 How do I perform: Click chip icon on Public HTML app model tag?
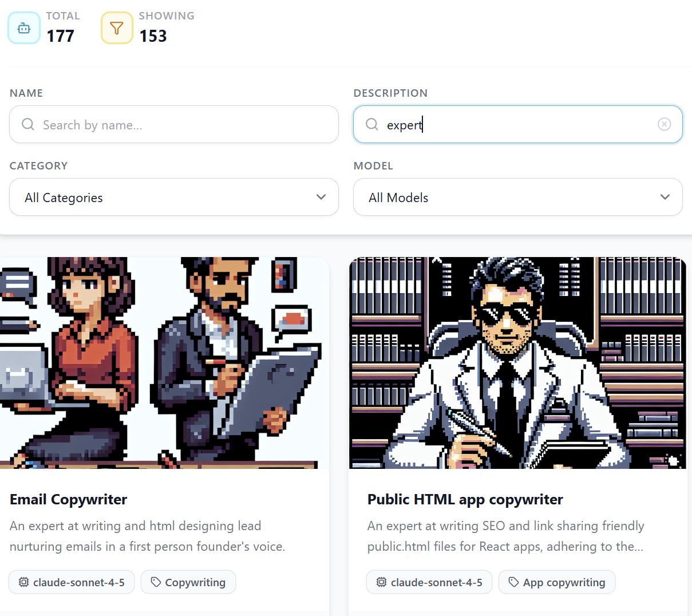[x=381, y=582]
